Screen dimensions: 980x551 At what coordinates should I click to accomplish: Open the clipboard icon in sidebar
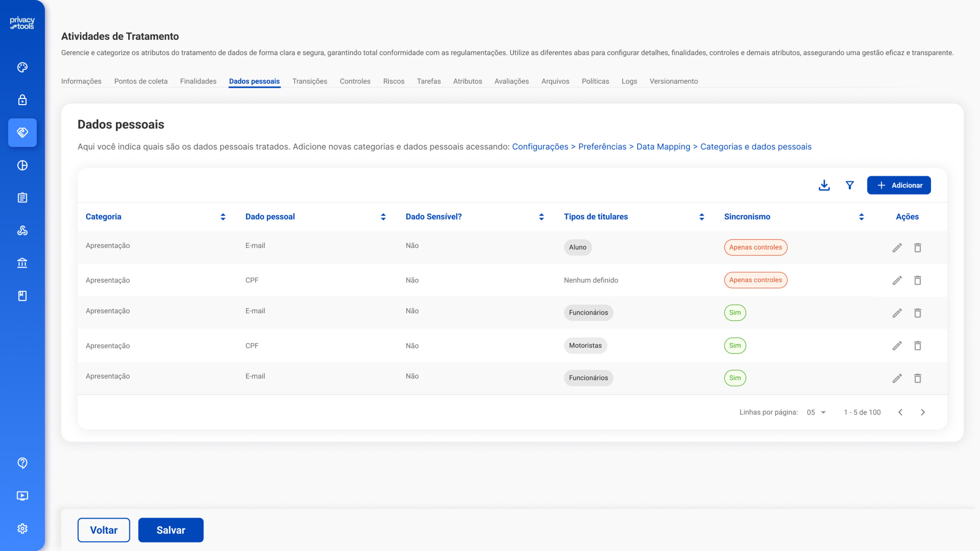(x=22, y=198)
